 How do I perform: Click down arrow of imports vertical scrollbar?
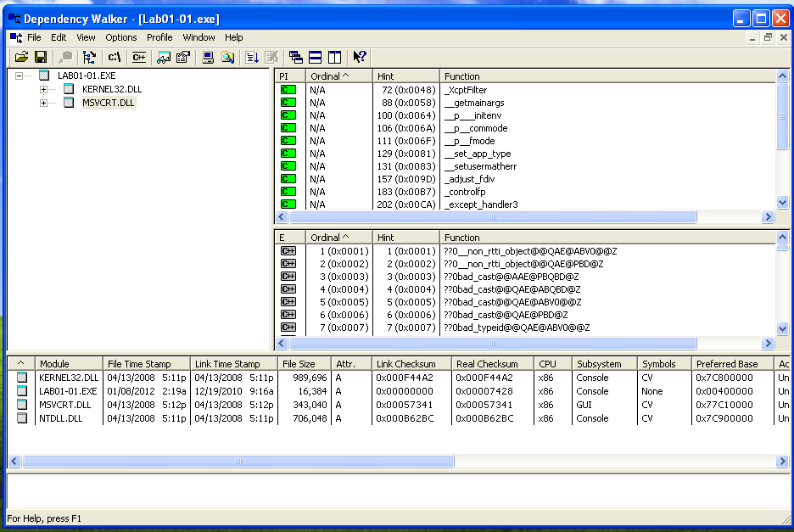[x=782, y=203]
